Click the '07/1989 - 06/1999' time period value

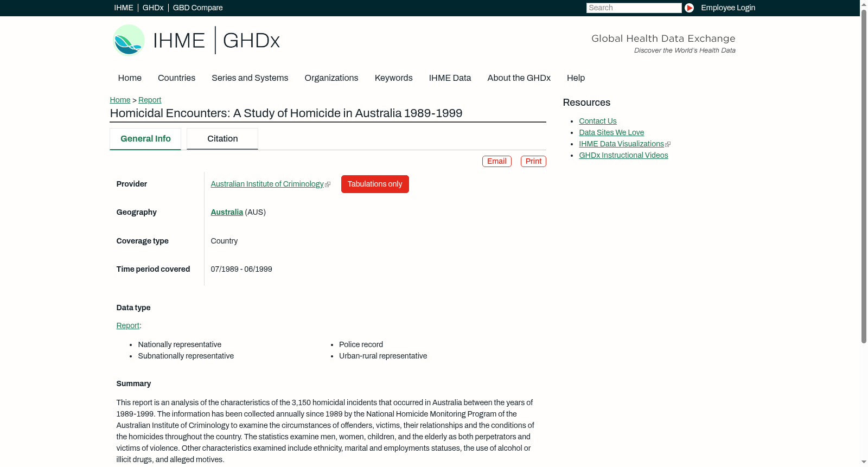[x=241, y=270]
